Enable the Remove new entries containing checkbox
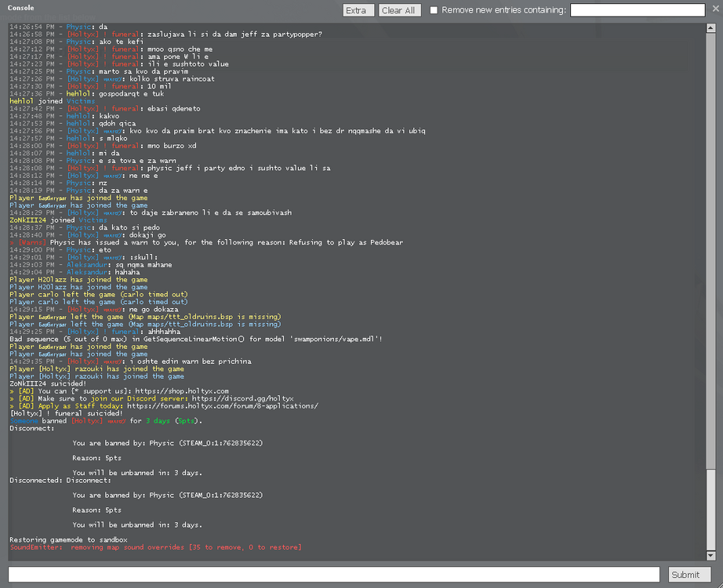 click(x=434, y=10)
